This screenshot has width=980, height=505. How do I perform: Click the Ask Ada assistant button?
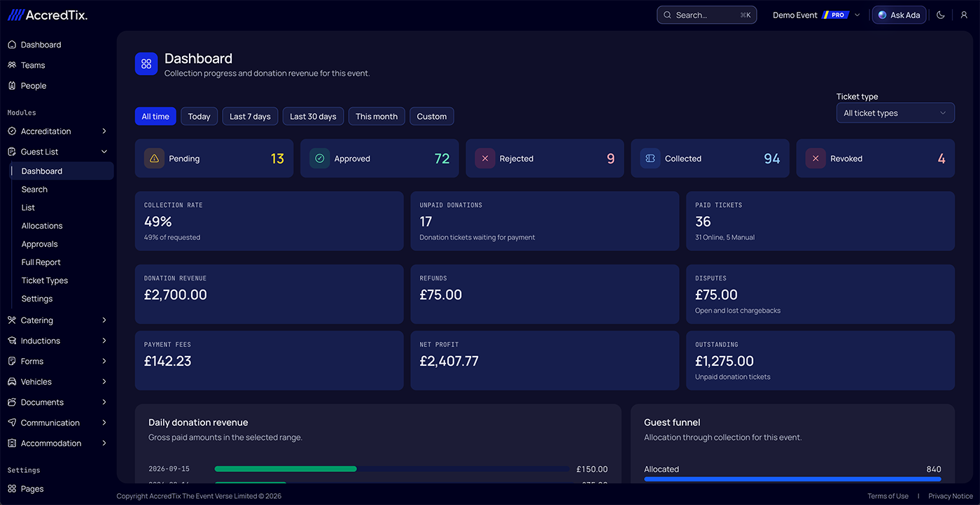(x=899, y=15)
